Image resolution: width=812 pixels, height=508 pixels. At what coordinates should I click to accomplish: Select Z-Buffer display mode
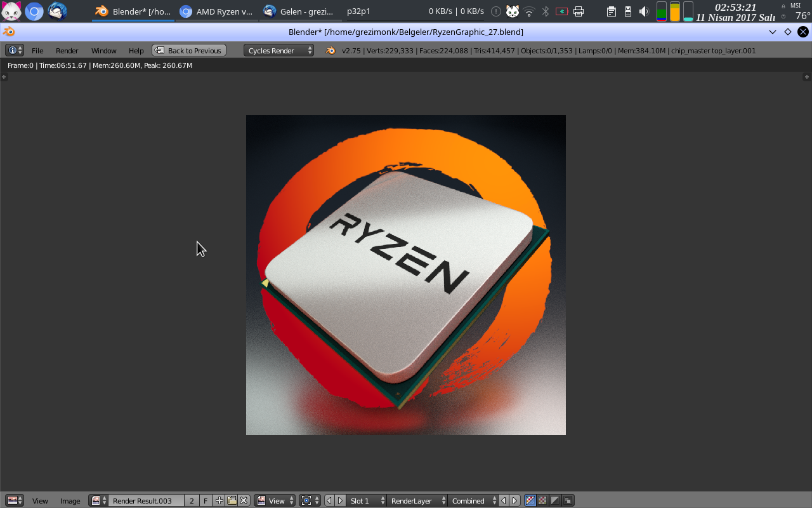[568, 500]
